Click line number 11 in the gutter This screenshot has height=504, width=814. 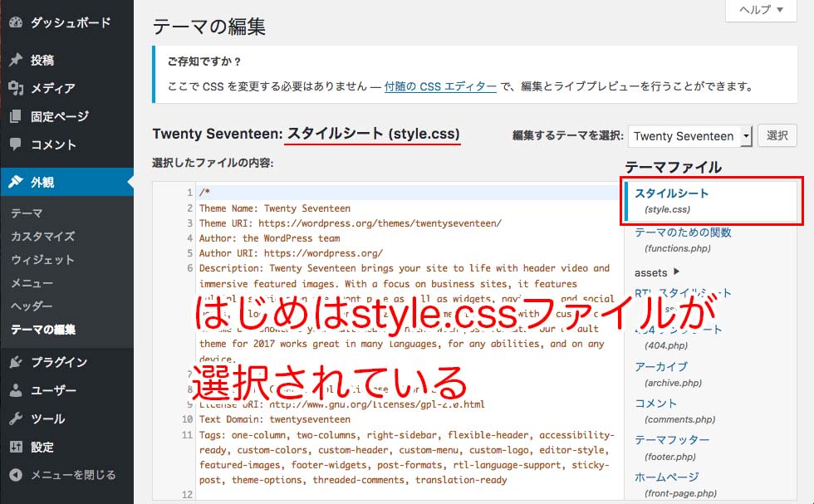click(188, 434)
